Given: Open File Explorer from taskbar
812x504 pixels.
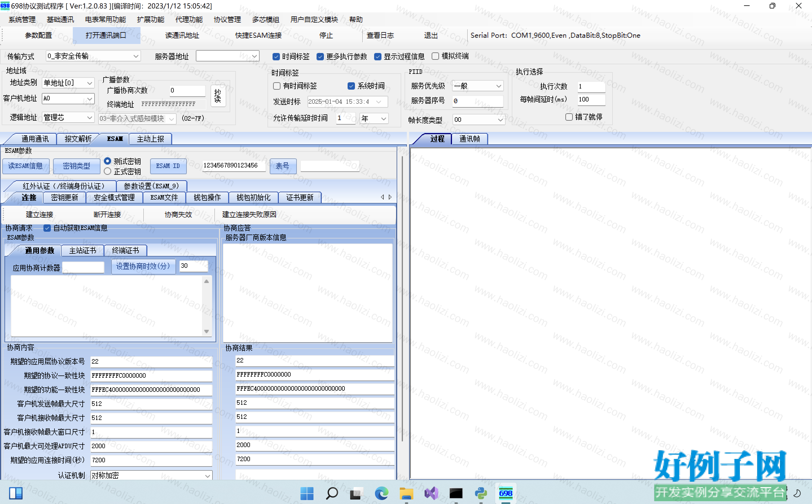Looking at the screenshot, I should pos(406,493).
